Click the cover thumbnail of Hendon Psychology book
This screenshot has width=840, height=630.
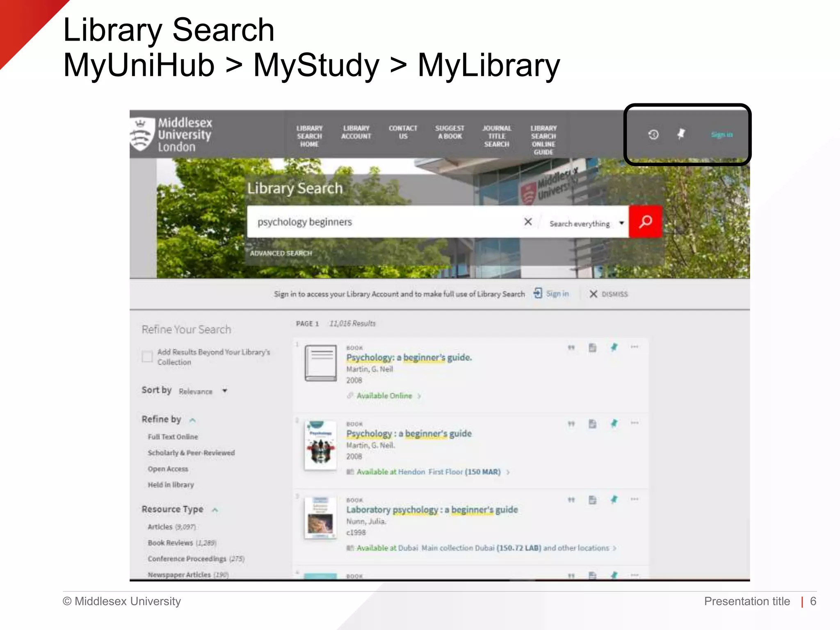(x=321, y=445)
